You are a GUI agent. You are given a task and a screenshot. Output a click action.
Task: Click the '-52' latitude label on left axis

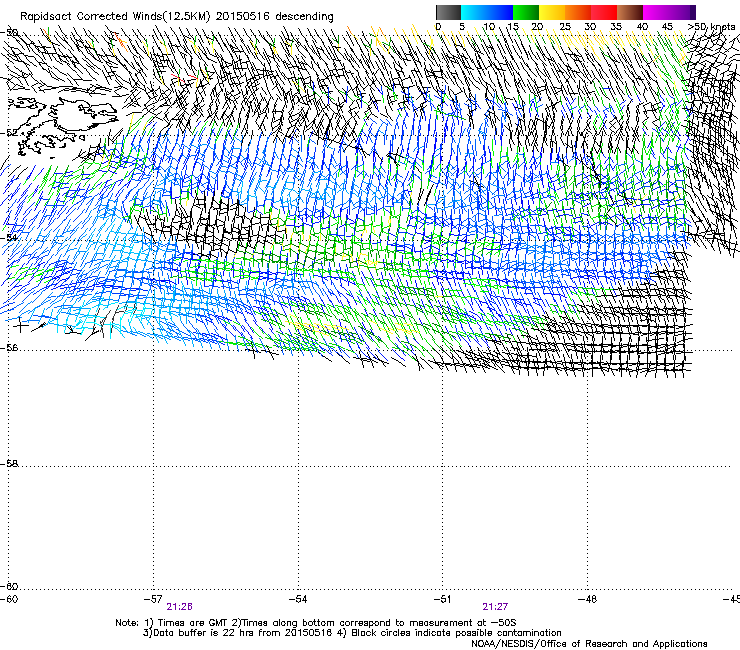point(9,133)
